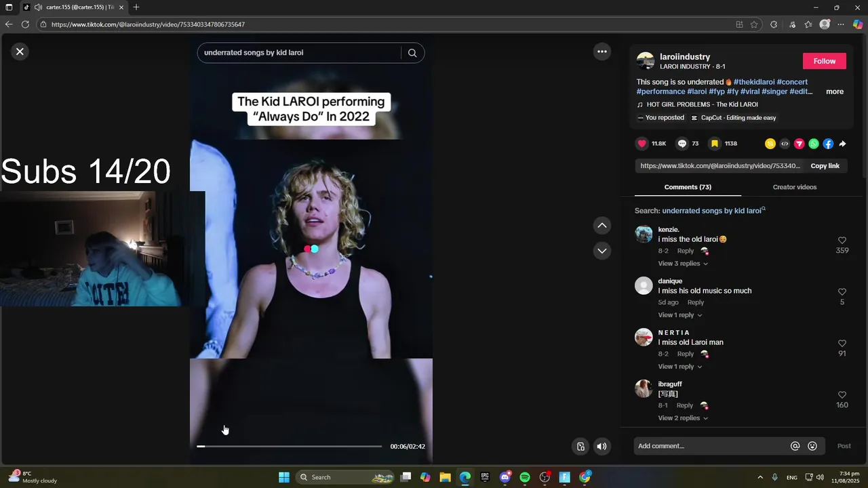Seek on the video progress bar
Screen dimensions: 868x488
(x=290, y=446)
